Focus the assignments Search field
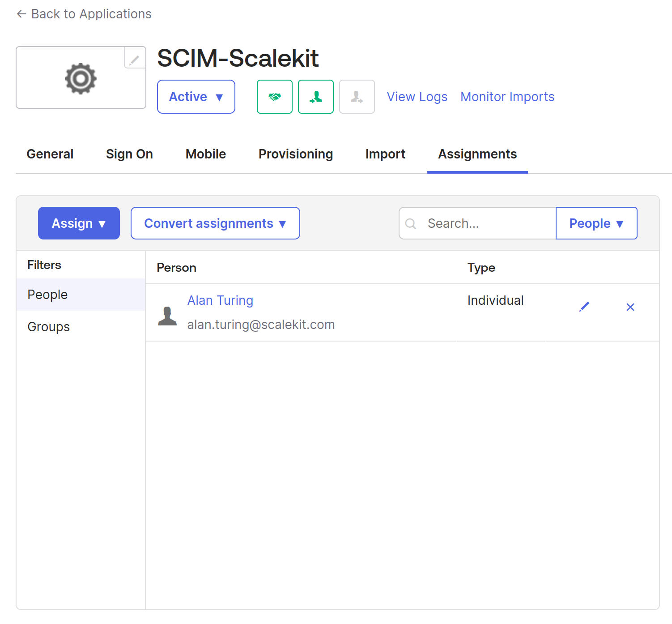This screenshot has width=672, height=624. pos(477,223)
